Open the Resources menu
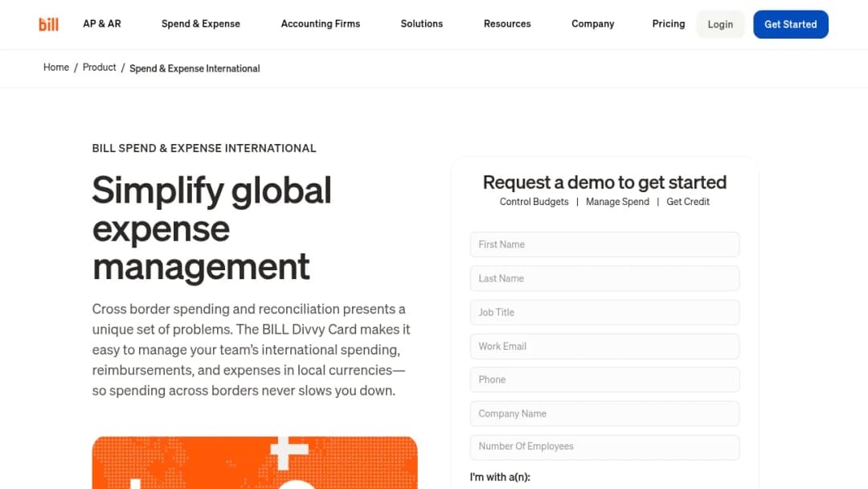Viewport: 868px width, 489px height. coord(507,24)
